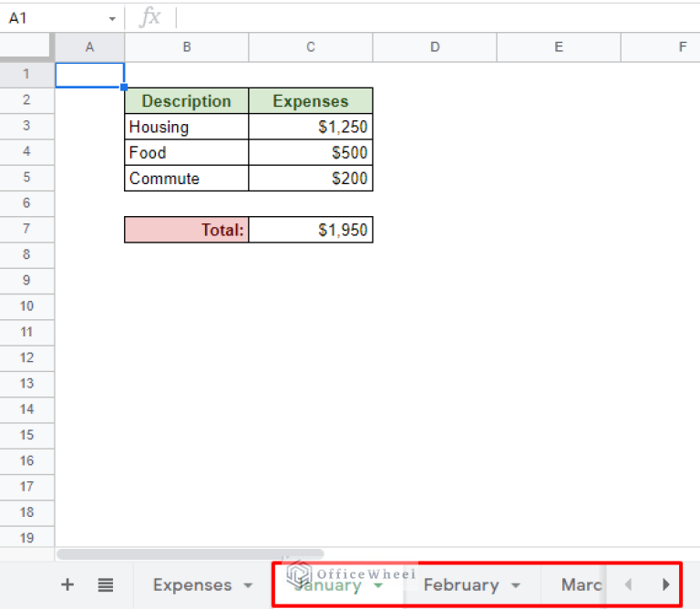Select row 7 header
The height and width of the screenshot is (609, 700).
(27, 230)
